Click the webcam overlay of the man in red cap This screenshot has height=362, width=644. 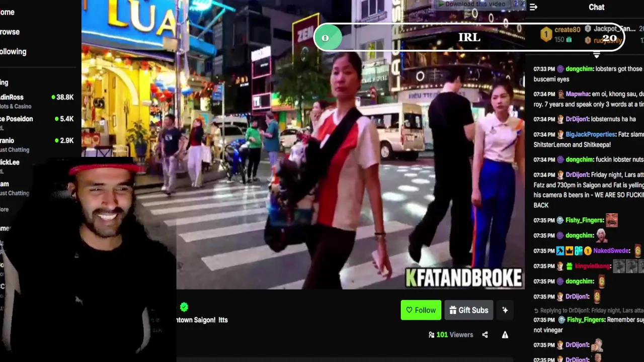(88, 259)
